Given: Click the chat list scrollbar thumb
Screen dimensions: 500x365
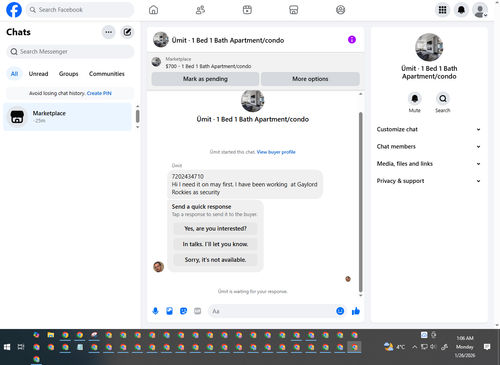Looking at the screenshot, I should (x=138, y=116).
